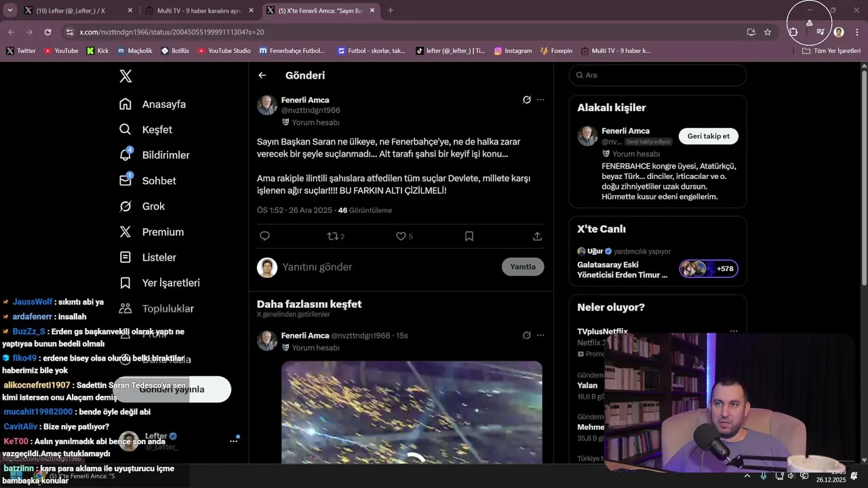Open options on the TVplusNetflix trend

coord(734,331)
